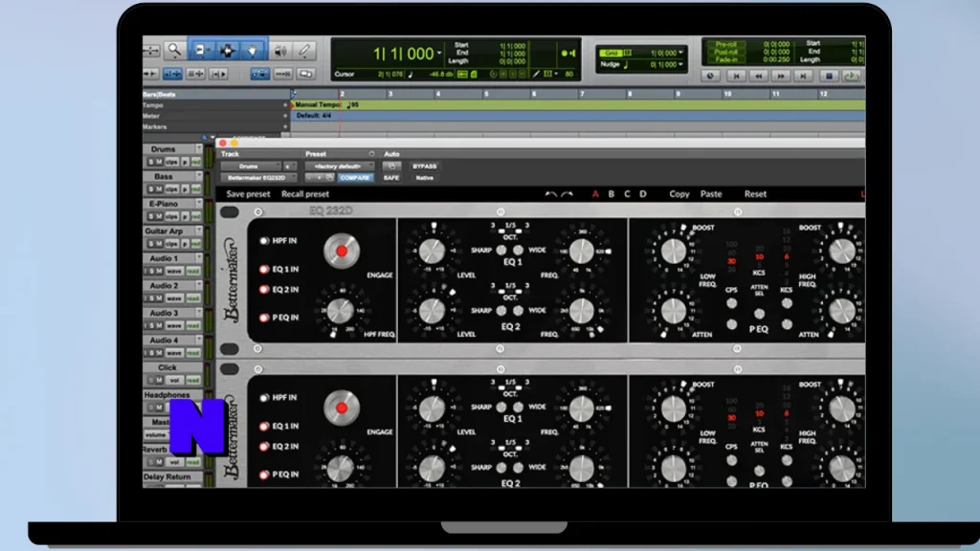Click top unit EQ 1 LEVEL knob
The height and width of the screenshot is (551, 980).
[x=432, y=252]
